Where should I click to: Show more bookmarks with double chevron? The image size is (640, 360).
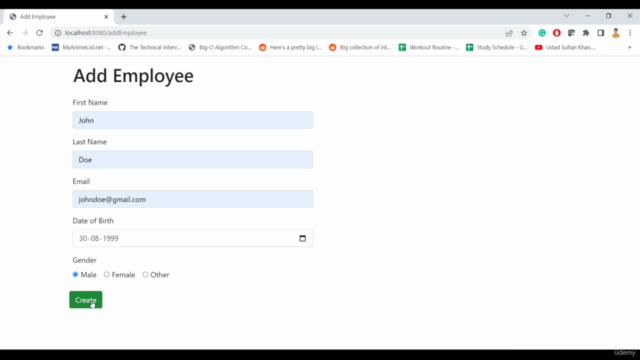click(629, 47)
